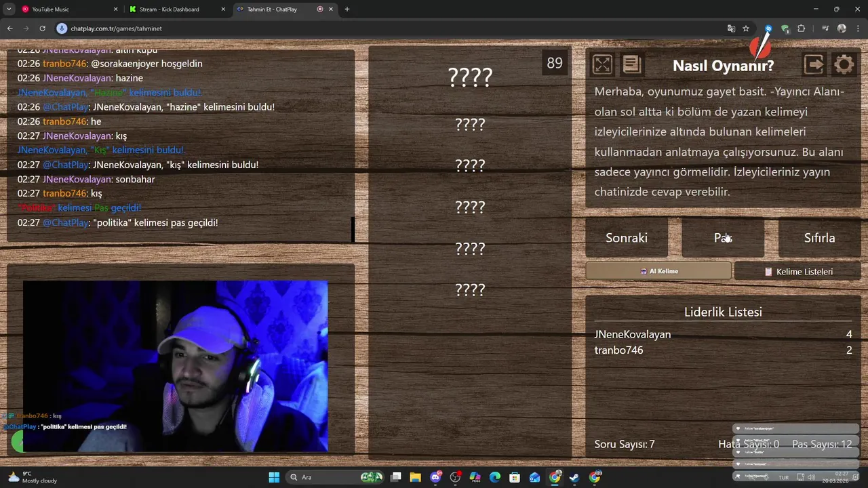Reload the ChatPlay page

point(42,28)
